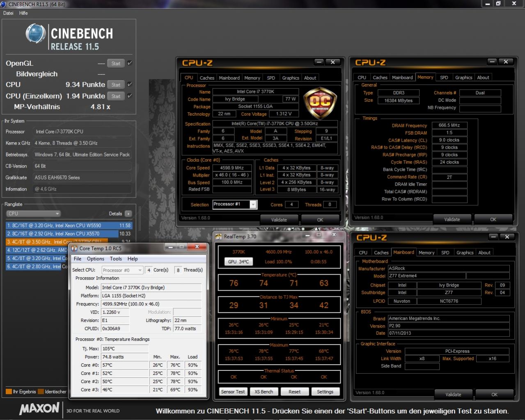Screen dimensions: 525x420
Task: Click OK in CPU-Z Memory window
Action: click(x=493, y=219)
